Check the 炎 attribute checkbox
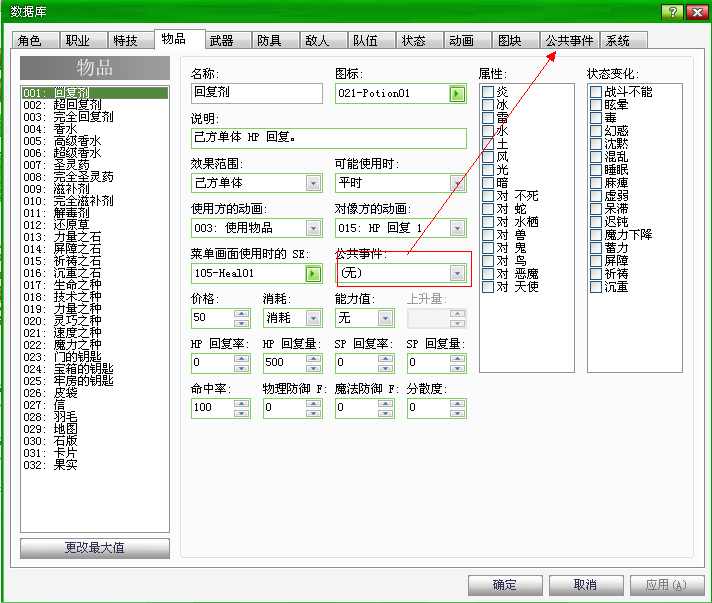 [488, 92]
